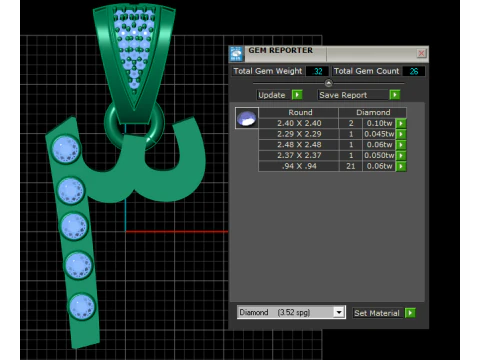This screenshot has height=360, width=480.
Task: Open the Diamond (3.52 spg) material dropdown
Action: point(339,312)
